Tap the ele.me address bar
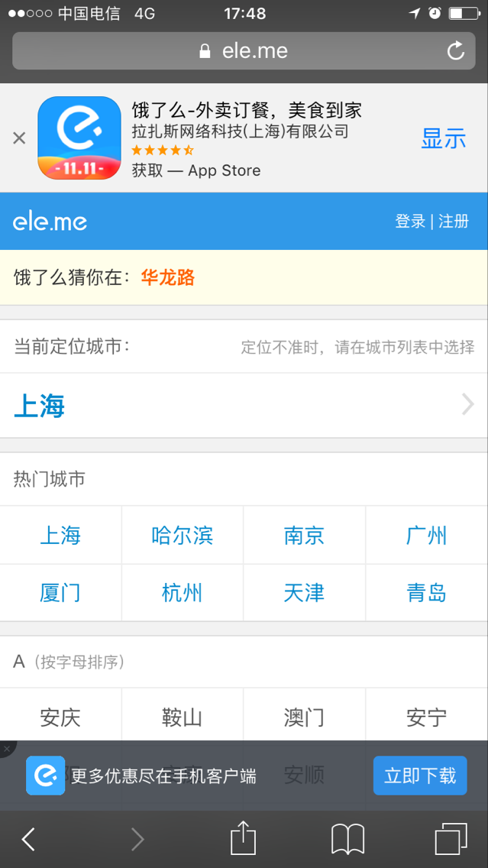Viewport: 488px width, 868px height. coord(244,51)
